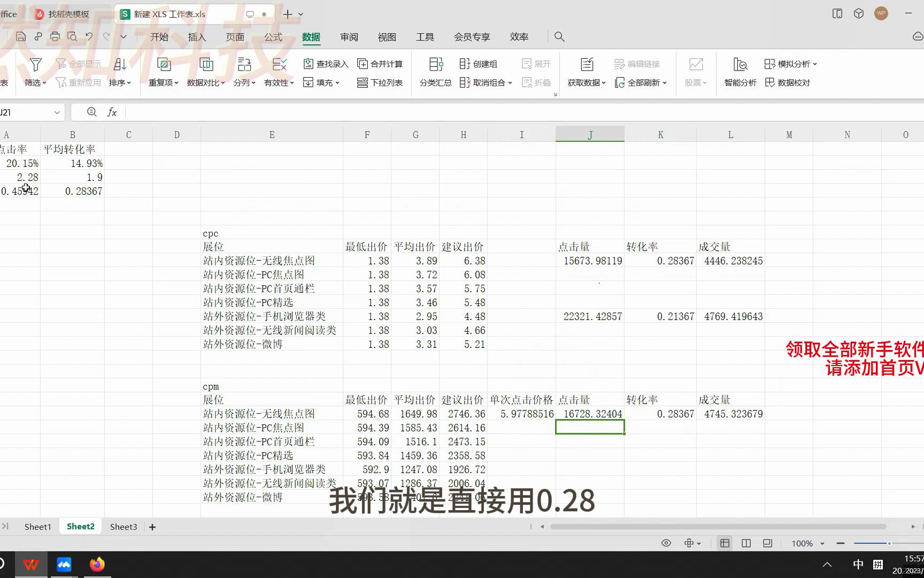
Task: Switch input method language in system tray
Action: pos(858,564)
